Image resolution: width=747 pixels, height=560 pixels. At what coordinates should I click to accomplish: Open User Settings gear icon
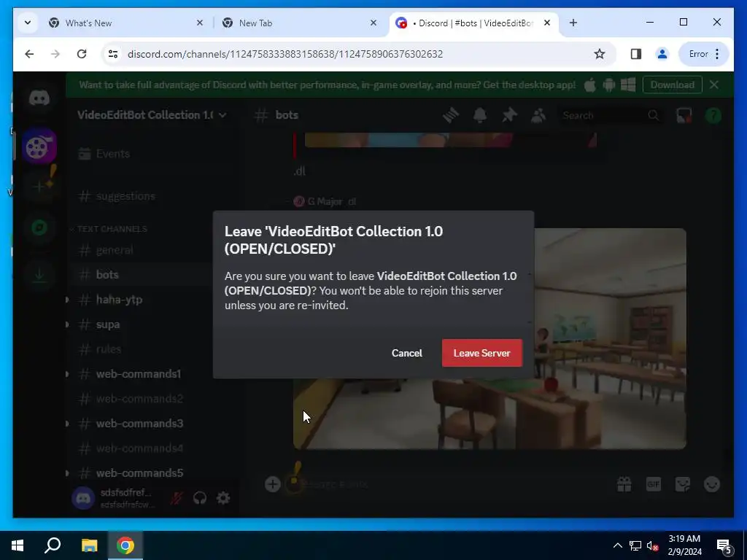click(223, 498)
